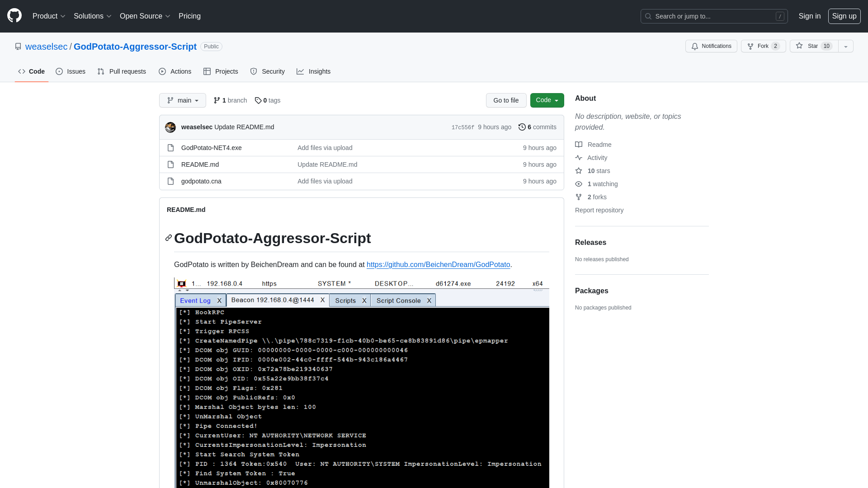This screenshot has height=488, width=868.
Task: Switch to the Security tab
Action: 268,71
